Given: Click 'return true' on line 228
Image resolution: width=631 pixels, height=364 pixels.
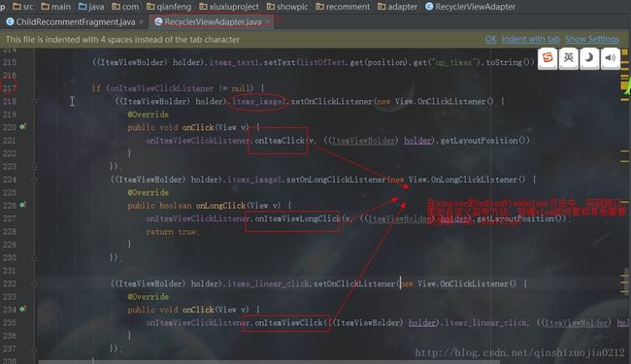Looking at the screenshot, I should click(171, 232).
